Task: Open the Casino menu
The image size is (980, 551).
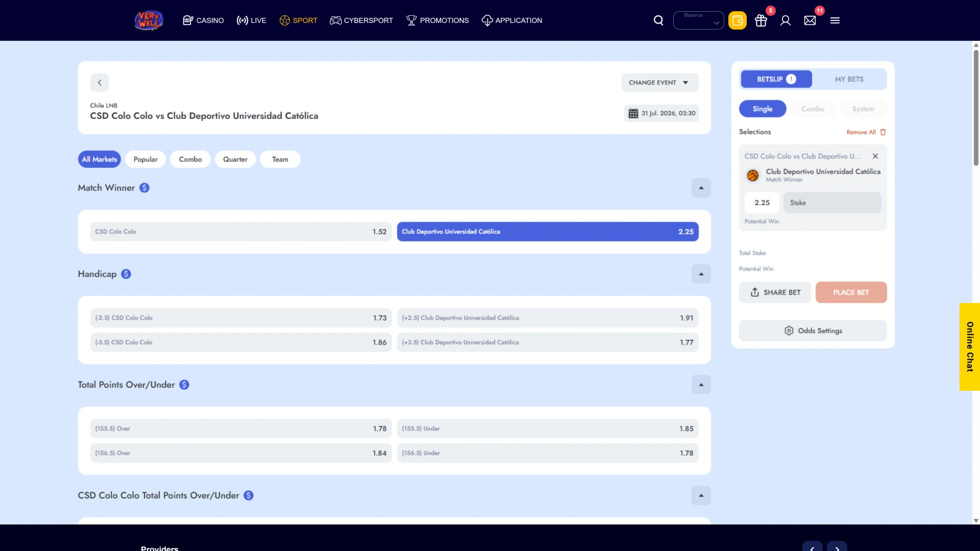Action: point(203,20)
